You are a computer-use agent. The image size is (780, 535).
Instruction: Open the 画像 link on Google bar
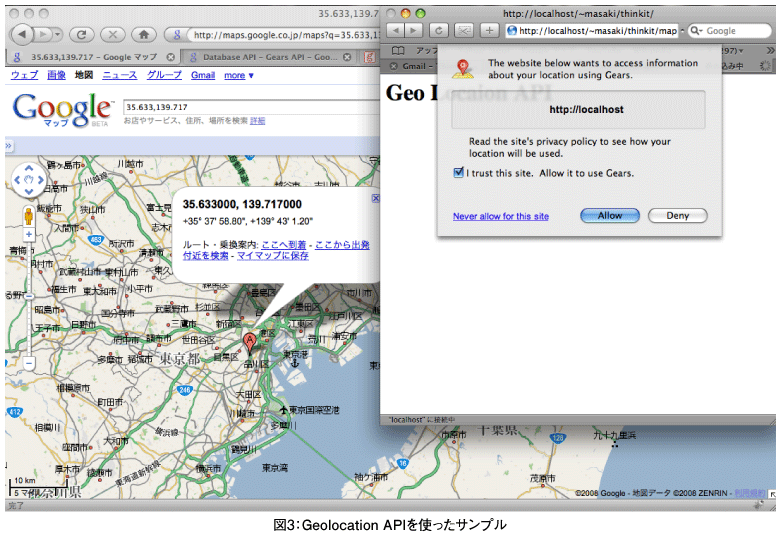click(56, 75)
